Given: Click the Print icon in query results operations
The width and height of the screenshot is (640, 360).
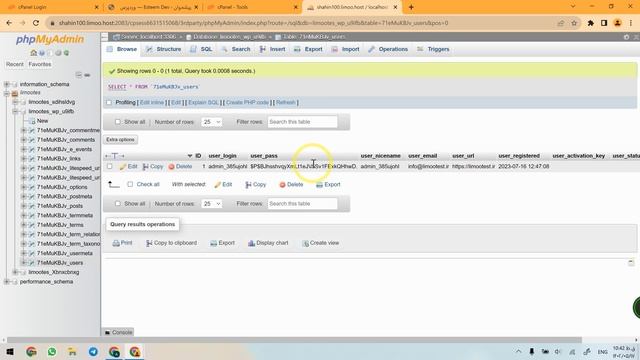Looking at the screenshot, I should click(116, 243).
